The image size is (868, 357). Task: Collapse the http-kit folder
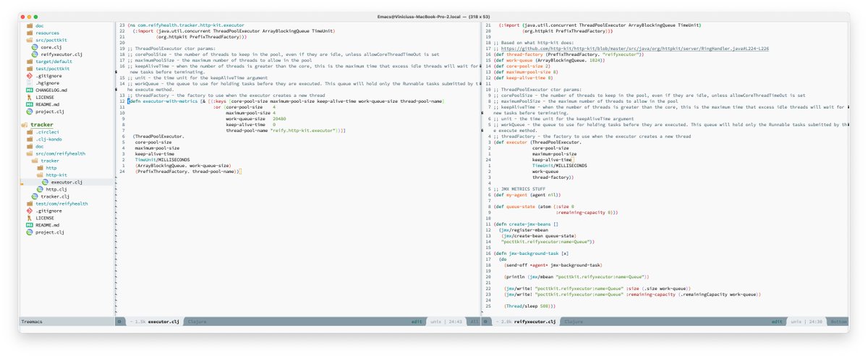(56, 175)
